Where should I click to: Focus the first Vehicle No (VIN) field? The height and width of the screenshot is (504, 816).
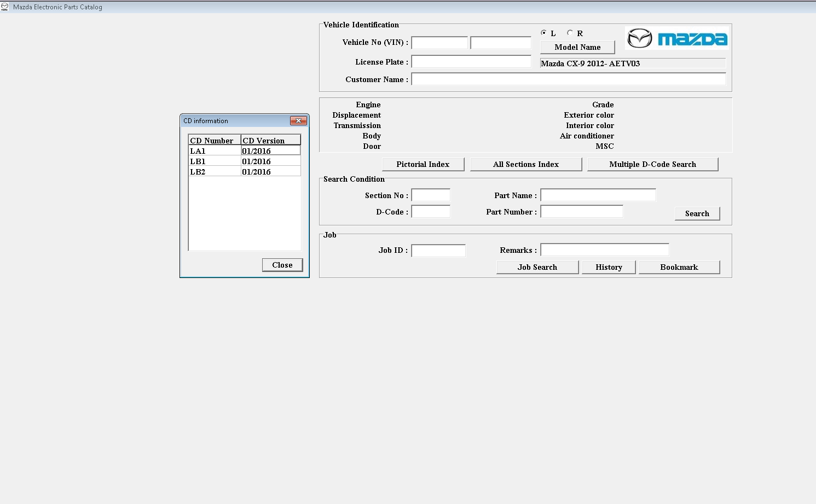click(439, 43)
